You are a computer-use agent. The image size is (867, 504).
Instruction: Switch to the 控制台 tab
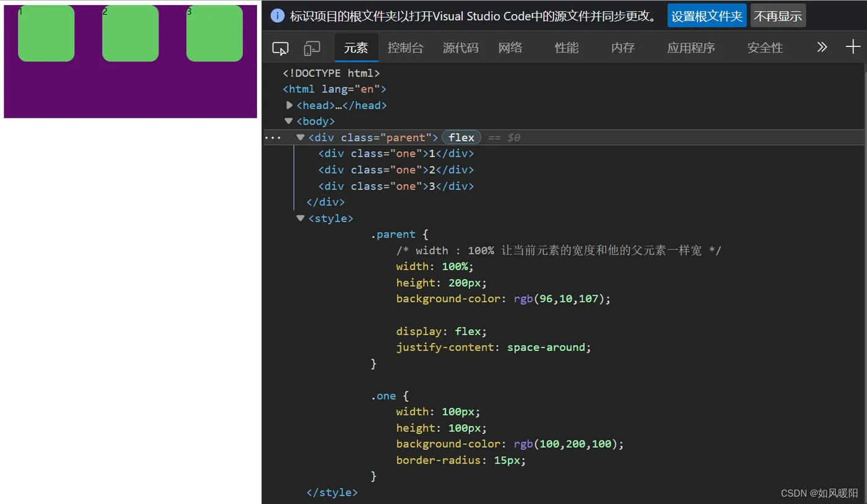point(406,48)
